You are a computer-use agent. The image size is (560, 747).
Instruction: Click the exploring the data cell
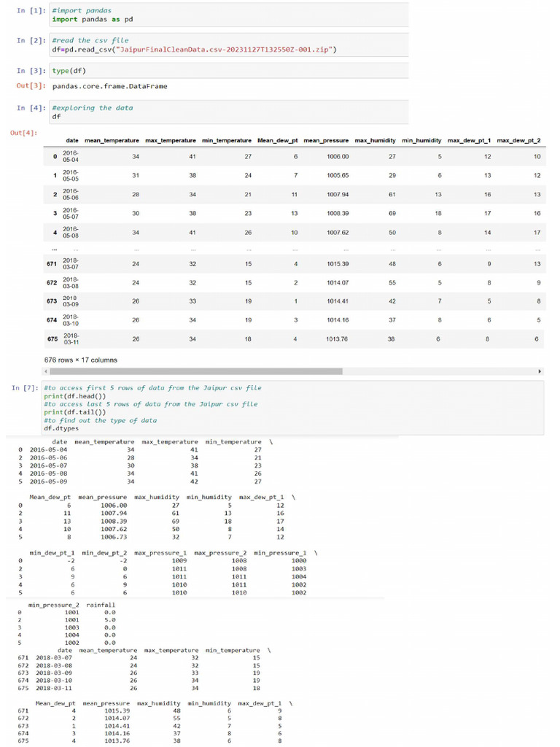tap(229, 112)
